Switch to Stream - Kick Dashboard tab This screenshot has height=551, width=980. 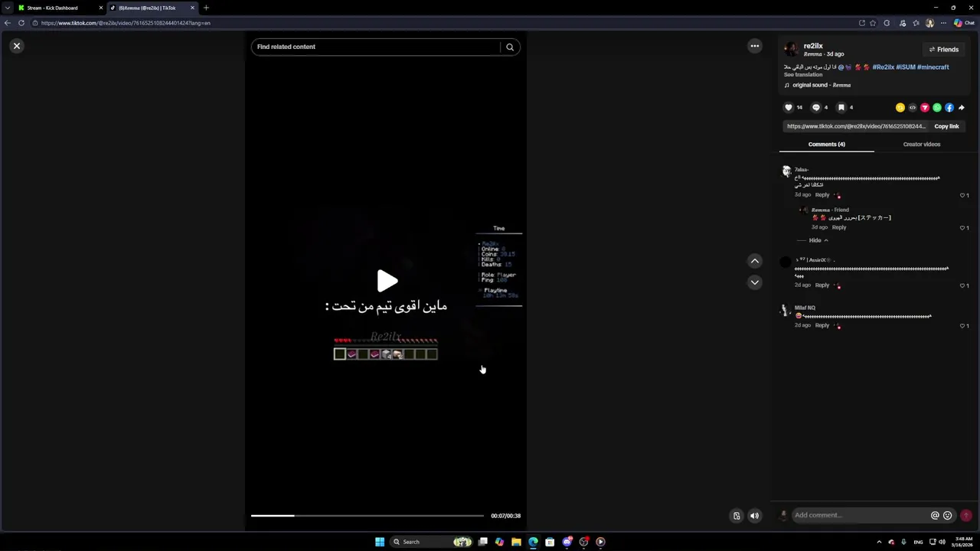coord(60,8)
